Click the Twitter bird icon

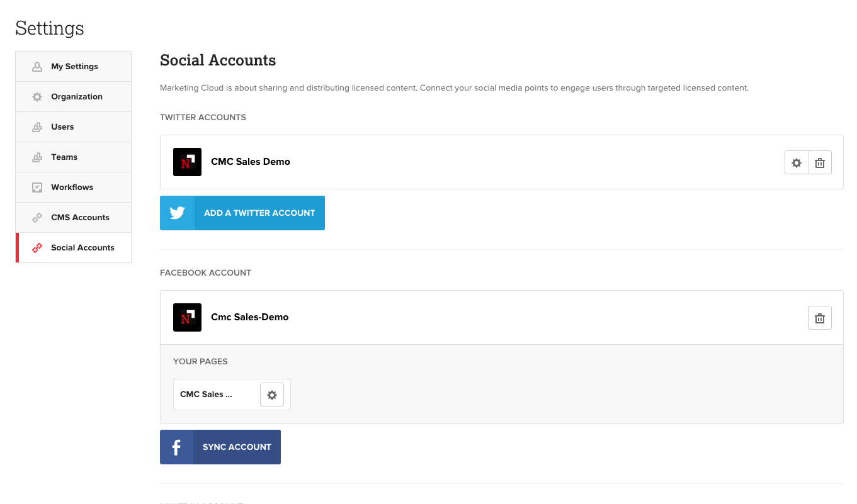178,213
